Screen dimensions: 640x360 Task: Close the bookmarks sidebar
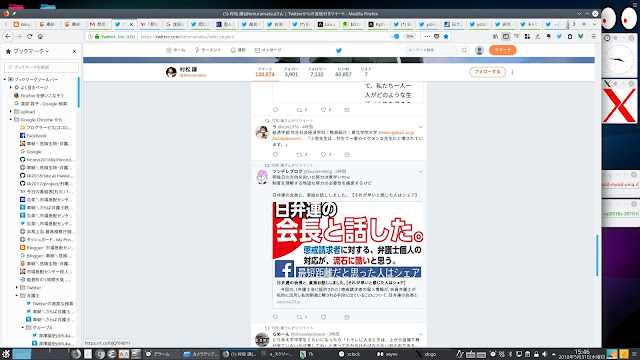point(74,51)
